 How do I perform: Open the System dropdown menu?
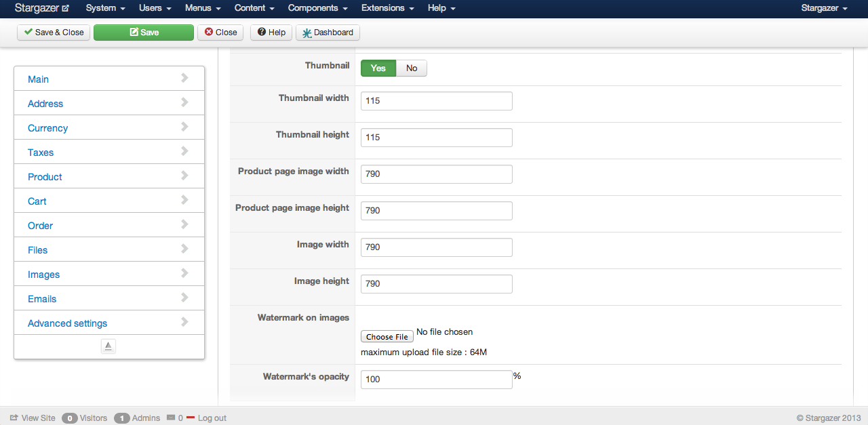tap(105, 8)
